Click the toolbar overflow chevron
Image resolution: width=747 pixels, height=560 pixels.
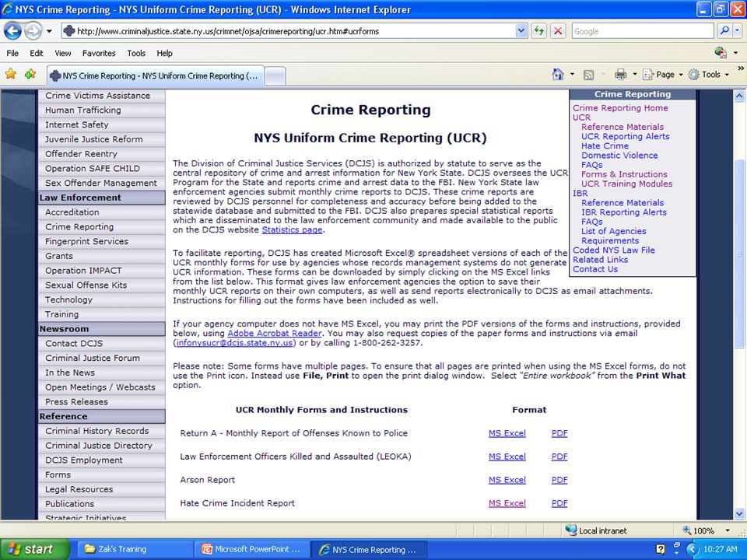pos(740,68)
